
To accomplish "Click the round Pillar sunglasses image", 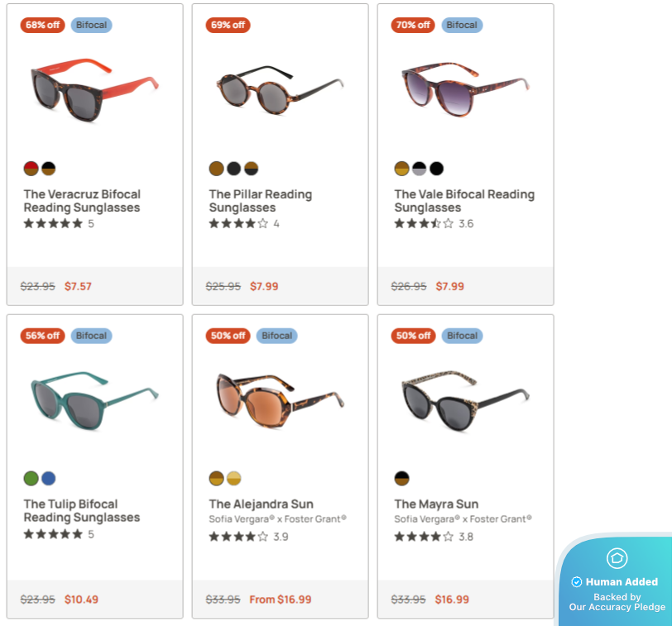I will coord(280,90).
